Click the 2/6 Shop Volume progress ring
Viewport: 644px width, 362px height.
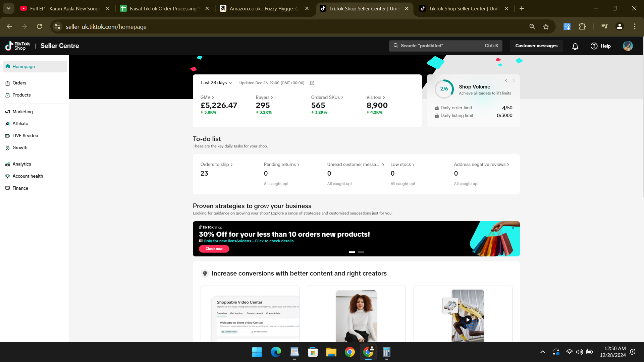click(444, 89)
